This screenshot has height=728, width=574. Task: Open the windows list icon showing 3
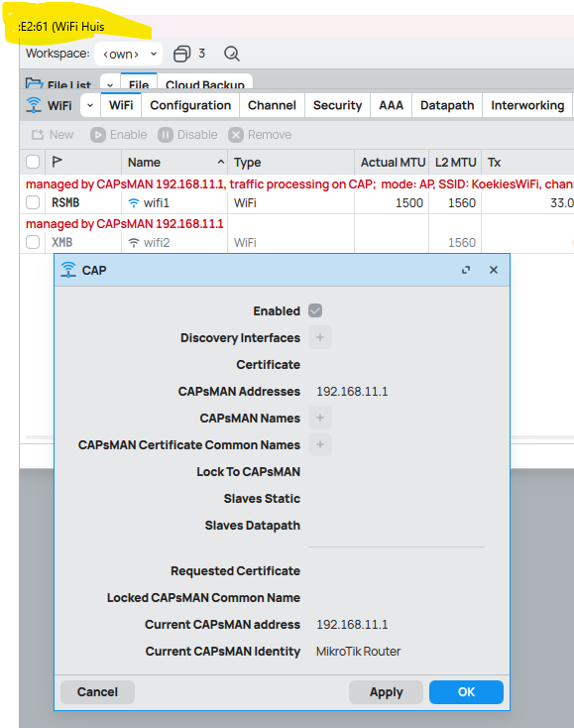[x=181, y=54]
